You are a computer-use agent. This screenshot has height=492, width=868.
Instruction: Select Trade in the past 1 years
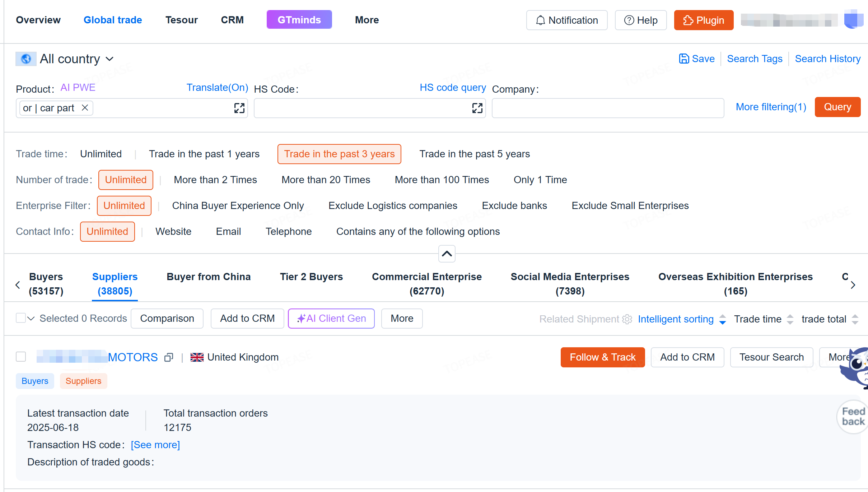[204, 154]
